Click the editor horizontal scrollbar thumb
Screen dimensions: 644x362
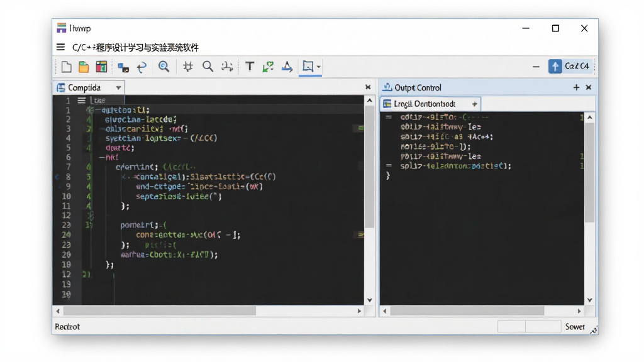coord(159,311)
